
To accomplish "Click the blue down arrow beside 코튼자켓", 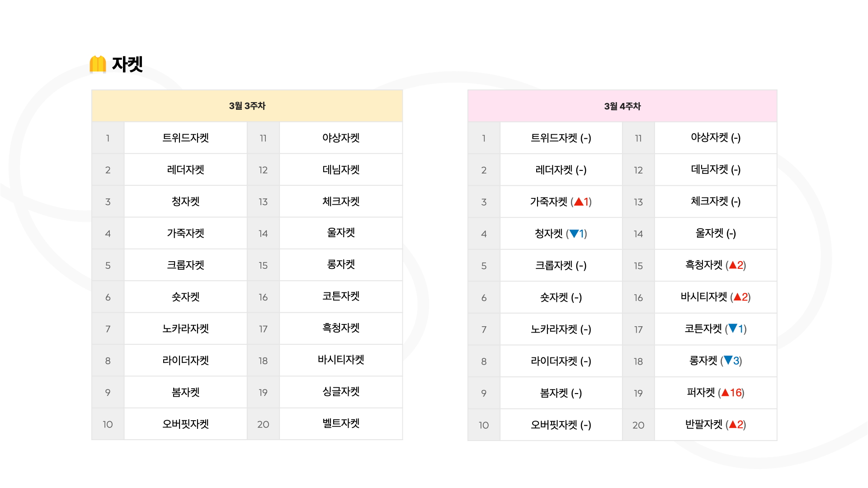I will coord(733,328).
